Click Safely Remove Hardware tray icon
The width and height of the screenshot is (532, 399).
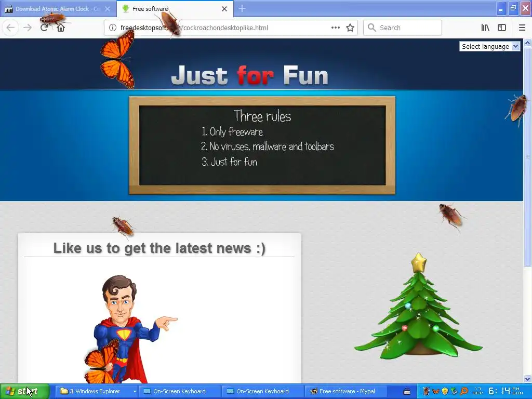pyautogui.click(x=454, y=391)
